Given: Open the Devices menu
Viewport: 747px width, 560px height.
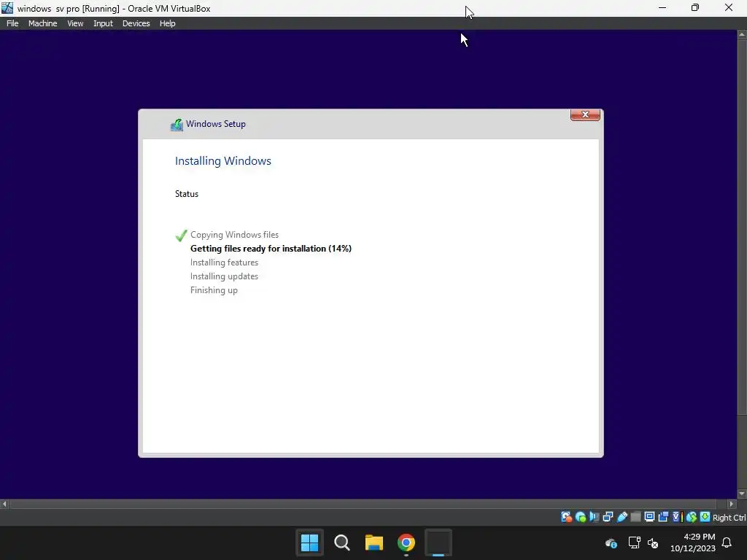Looking at the screenshot, I should point(136,23).
